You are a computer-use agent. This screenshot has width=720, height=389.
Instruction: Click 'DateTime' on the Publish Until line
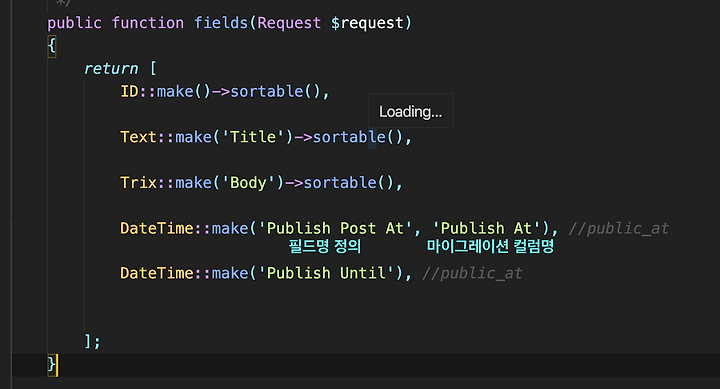point(157,273)
